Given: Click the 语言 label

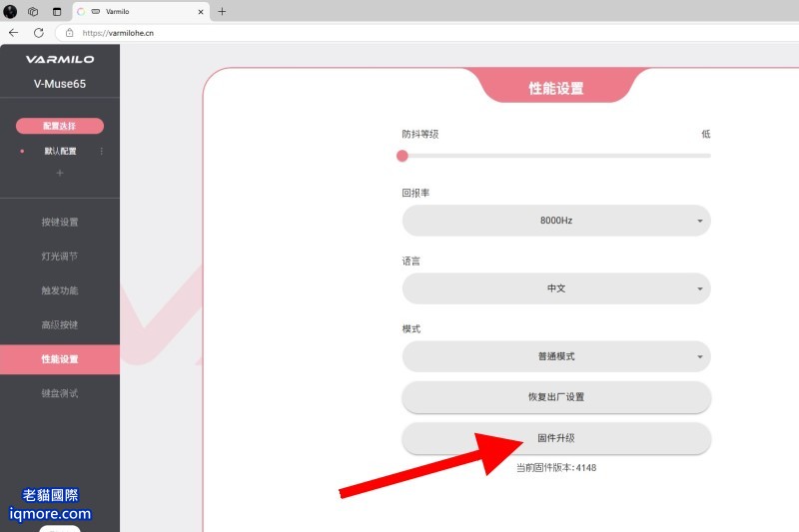Looking at the screenshot, I should coord(410,262).
